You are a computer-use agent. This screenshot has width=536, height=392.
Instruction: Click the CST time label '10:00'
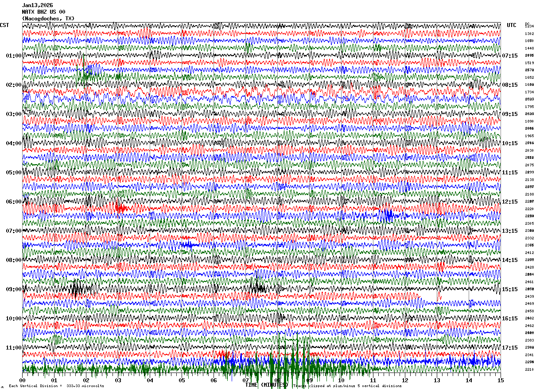click(x=14, y=319)
